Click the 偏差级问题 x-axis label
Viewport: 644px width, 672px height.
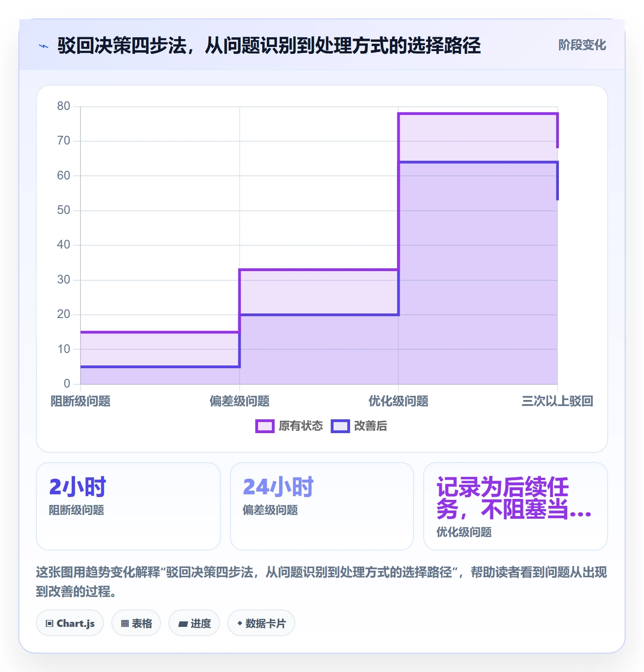[x=240, y=401]
